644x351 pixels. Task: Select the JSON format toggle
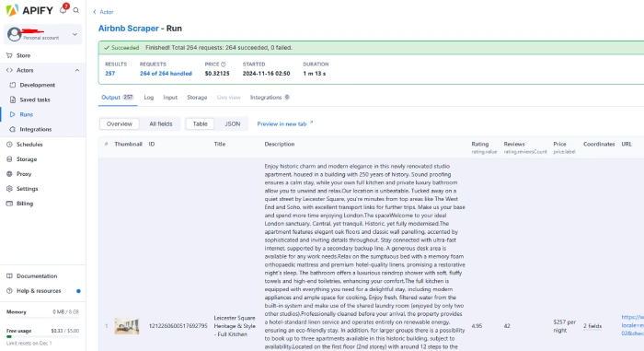232,123
